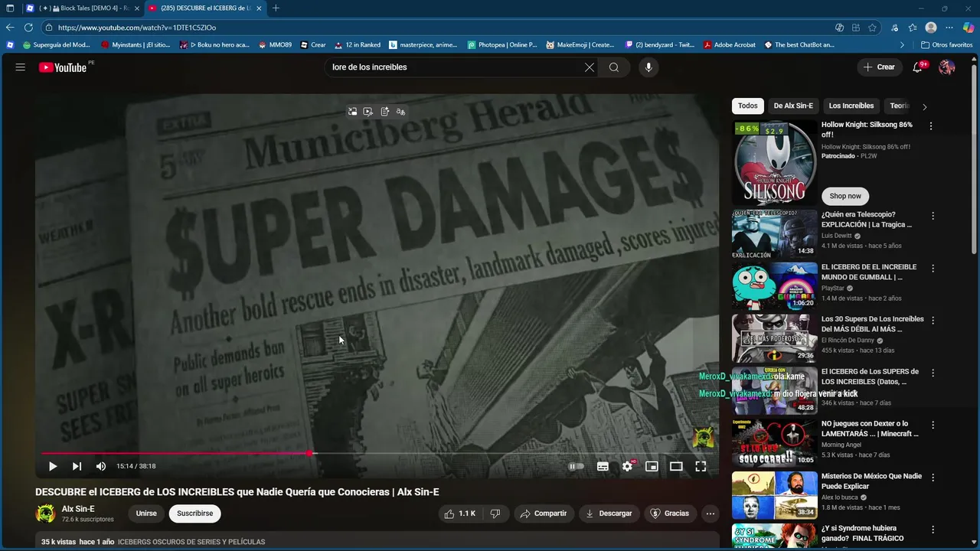980x551 pixels.
Task: Subscribe to Alx Sin-E channel
Action: pos(195,514)
